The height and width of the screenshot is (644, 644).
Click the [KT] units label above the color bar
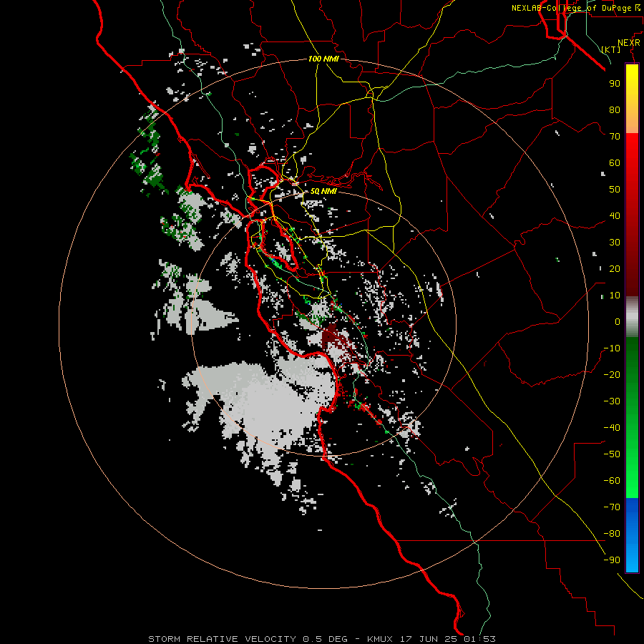(x=611, y=49)
